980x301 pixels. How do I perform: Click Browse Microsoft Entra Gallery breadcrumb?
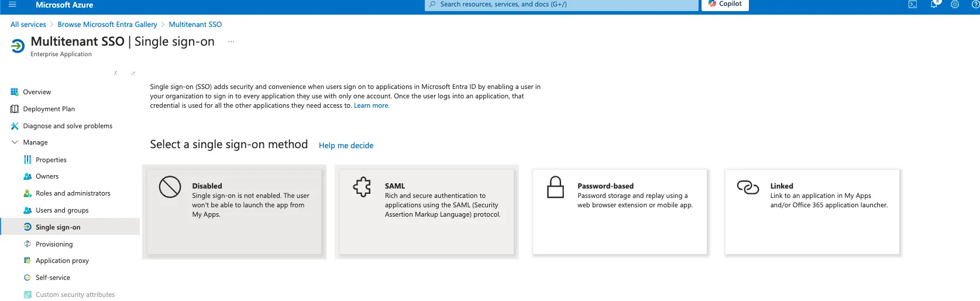click(x=107, y=25)
